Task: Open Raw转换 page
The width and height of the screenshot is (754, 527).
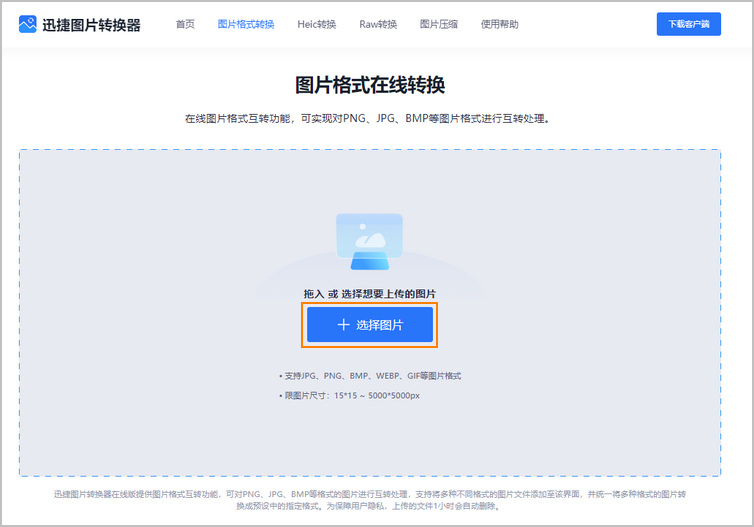Action: coord(378,24)
